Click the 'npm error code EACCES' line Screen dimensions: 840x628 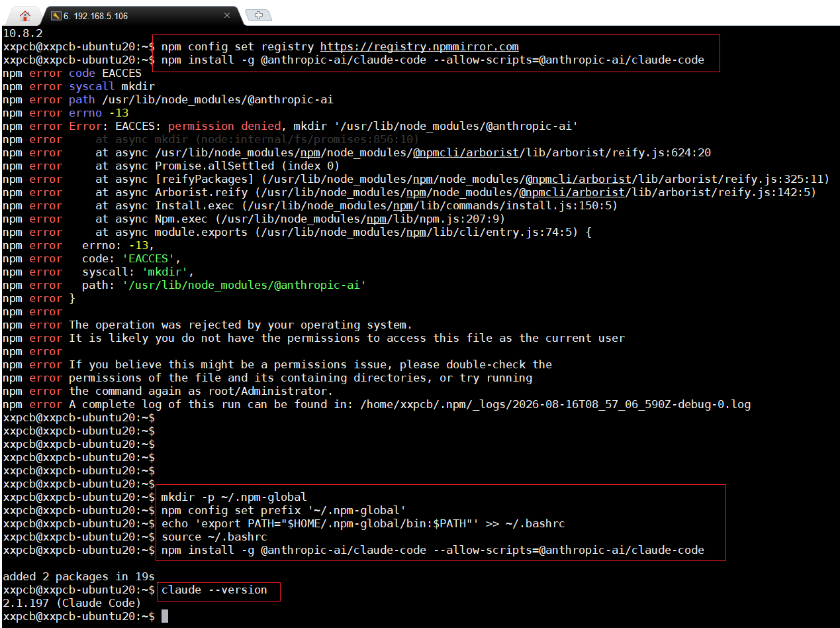pos(72,73)
